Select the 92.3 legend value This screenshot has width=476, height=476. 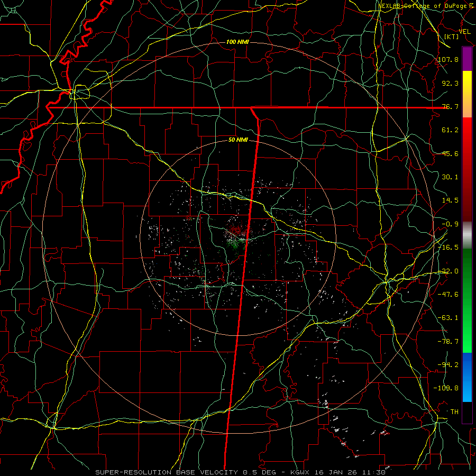450,83
